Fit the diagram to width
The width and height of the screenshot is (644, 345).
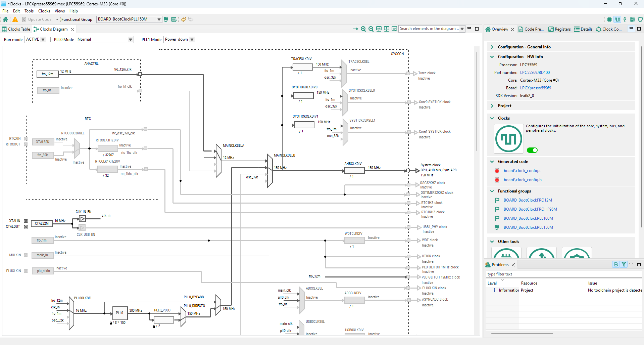[379, 29]
